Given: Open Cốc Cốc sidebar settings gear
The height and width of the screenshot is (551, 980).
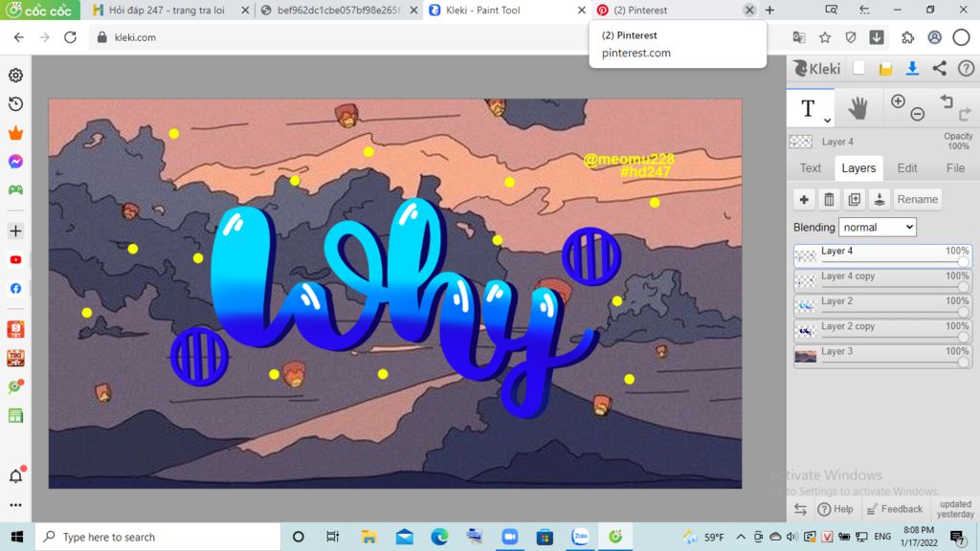Looking at the screenshot, I should click(x=15, y=75).
